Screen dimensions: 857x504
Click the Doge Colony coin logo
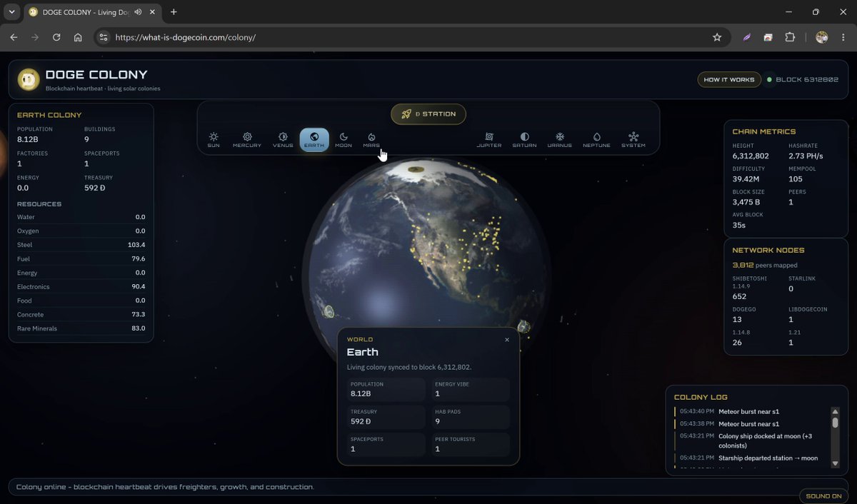(x=29, y=79)
